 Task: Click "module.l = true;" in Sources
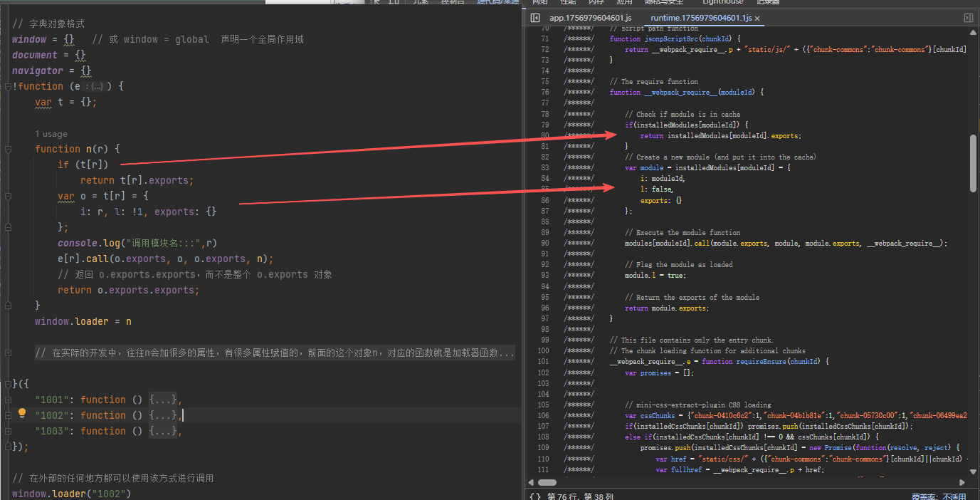point(655,276)
